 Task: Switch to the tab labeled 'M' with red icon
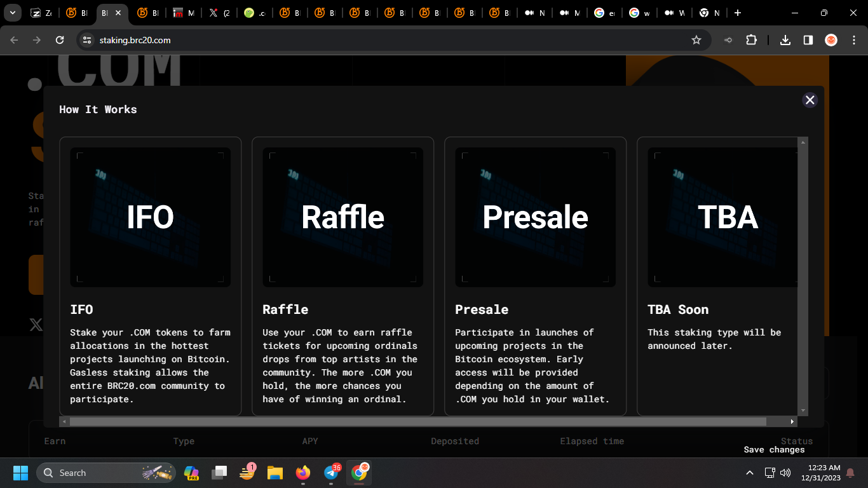point(184,13)
